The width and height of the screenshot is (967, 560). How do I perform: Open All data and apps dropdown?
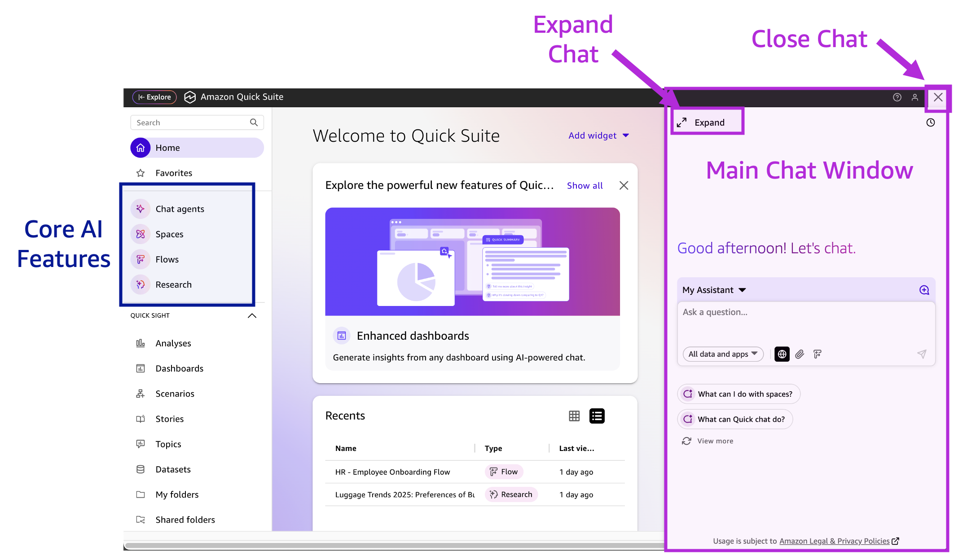click(x=723, y=354)
